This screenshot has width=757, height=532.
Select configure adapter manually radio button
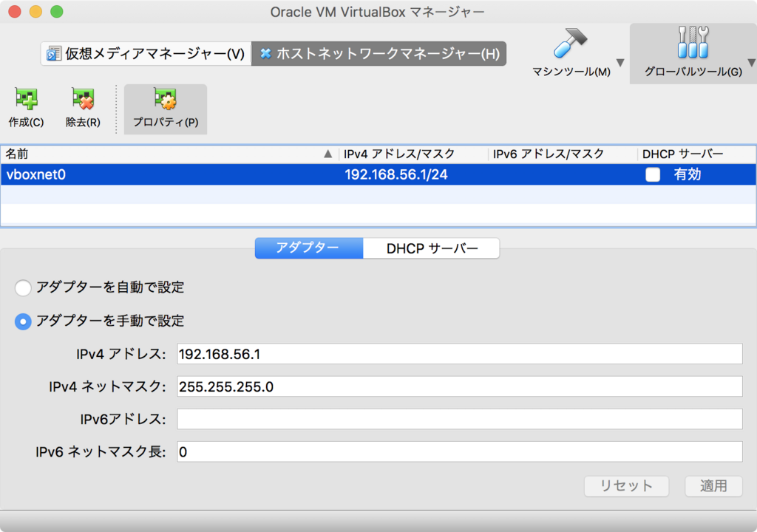(23, 321)
